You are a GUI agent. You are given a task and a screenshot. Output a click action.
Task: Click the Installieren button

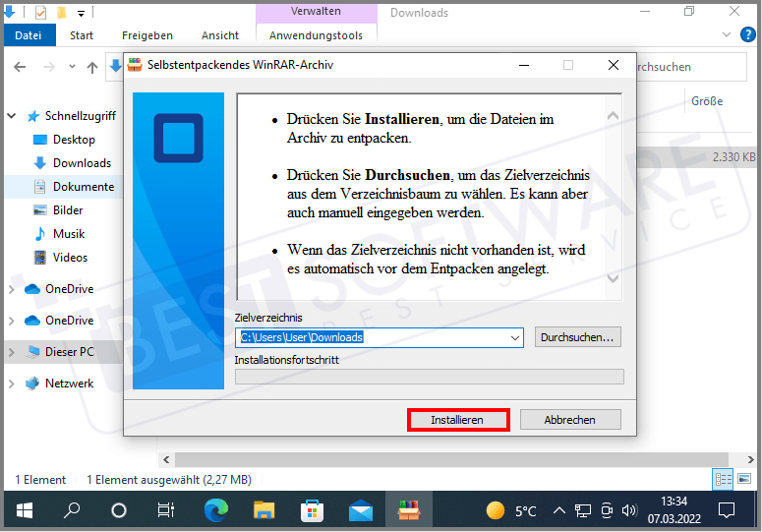pyautogui.click(x=457, y=420)
